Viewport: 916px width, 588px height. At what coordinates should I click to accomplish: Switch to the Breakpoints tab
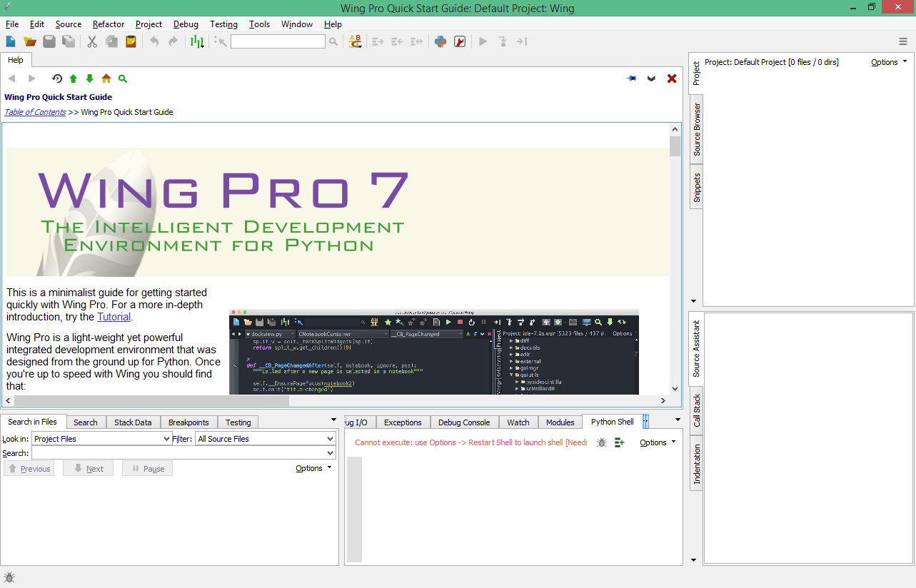coord(188,422)
